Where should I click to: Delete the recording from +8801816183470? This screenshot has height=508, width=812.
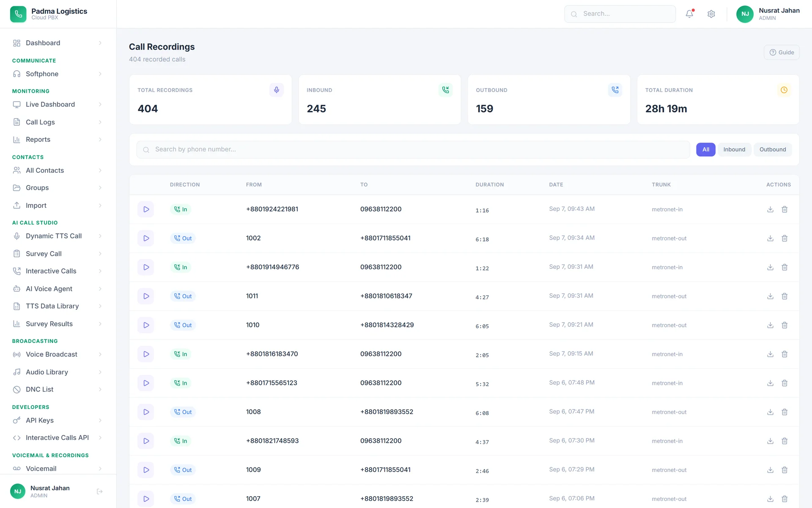[785, 354]
